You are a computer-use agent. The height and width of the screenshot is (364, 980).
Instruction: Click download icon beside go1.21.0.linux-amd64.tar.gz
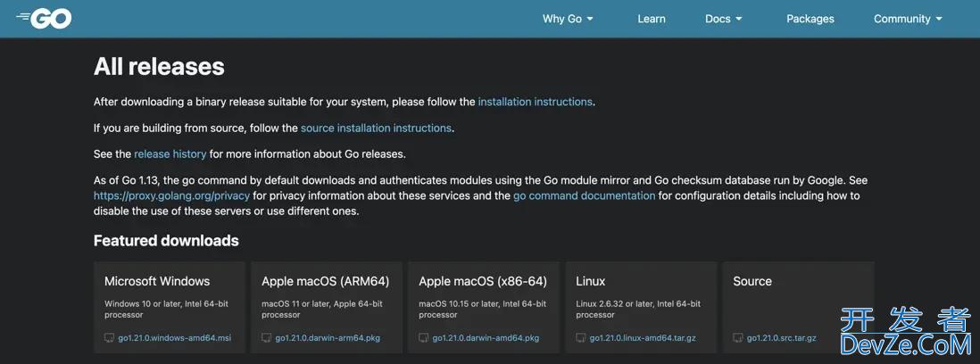tap(581, 338)
